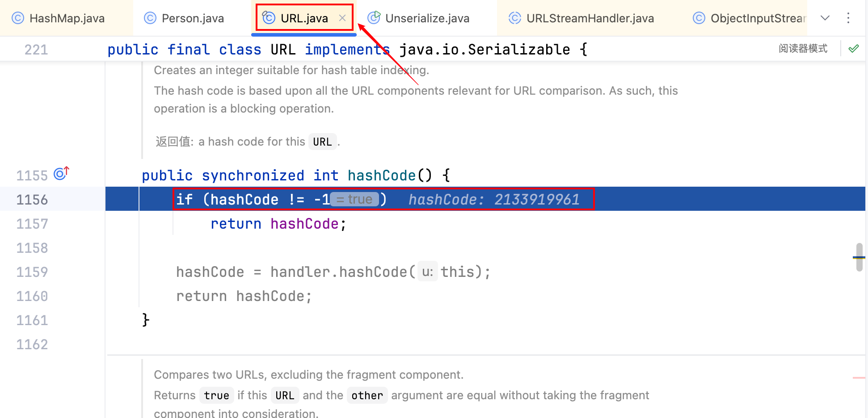The width and height of the screenshot is (868, 418).
Task: Click the vertical scrollbar thumb
Action: tap(859, 257)
